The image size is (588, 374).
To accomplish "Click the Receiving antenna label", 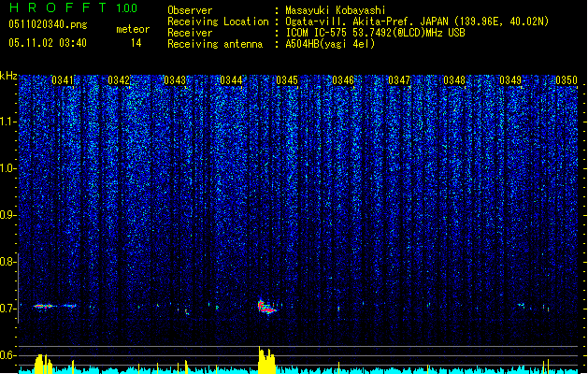I will pos(215,44).
